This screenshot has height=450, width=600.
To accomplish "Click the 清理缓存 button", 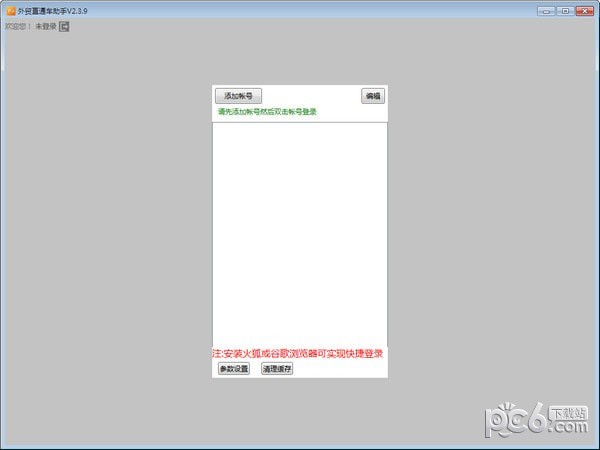I will coord(277,368).
